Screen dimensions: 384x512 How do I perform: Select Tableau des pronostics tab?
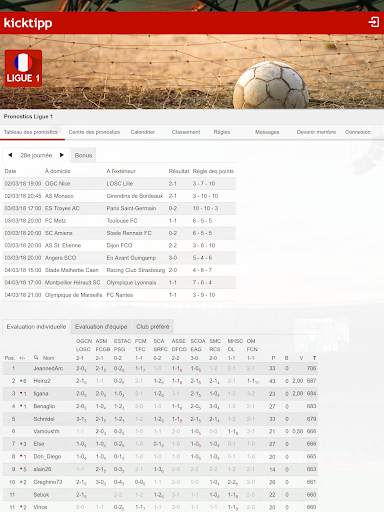pyautogui.click(x=31, y=132)
